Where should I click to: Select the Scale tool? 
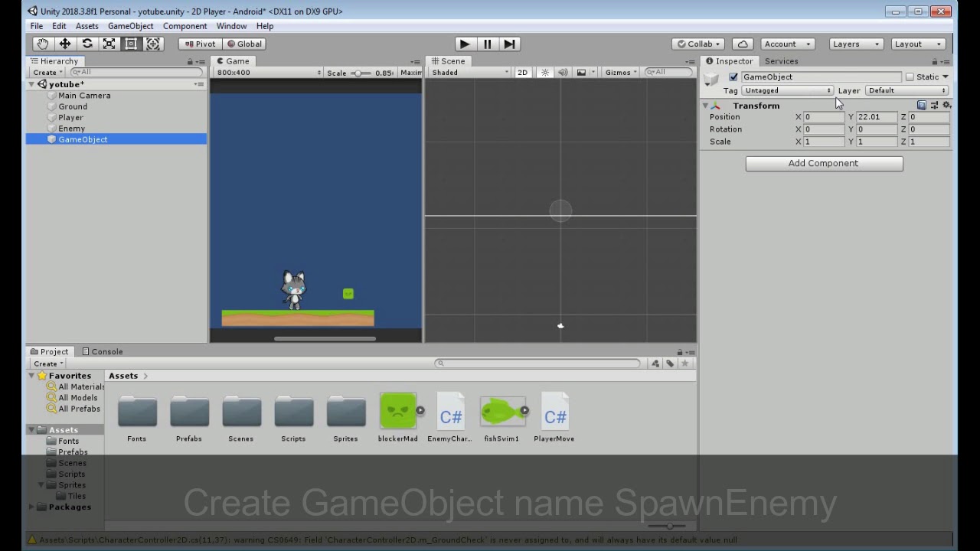109,44
